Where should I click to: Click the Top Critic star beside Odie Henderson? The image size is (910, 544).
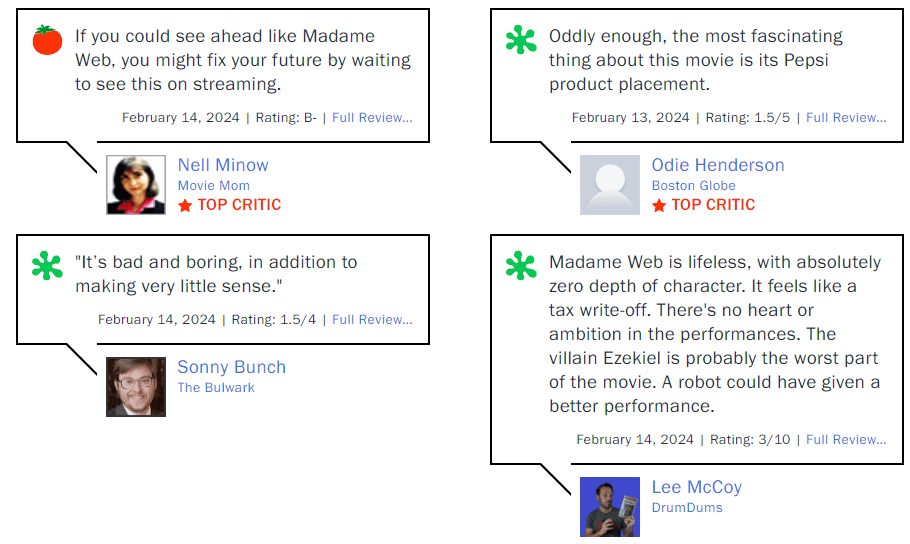click(x=659, y=205)
